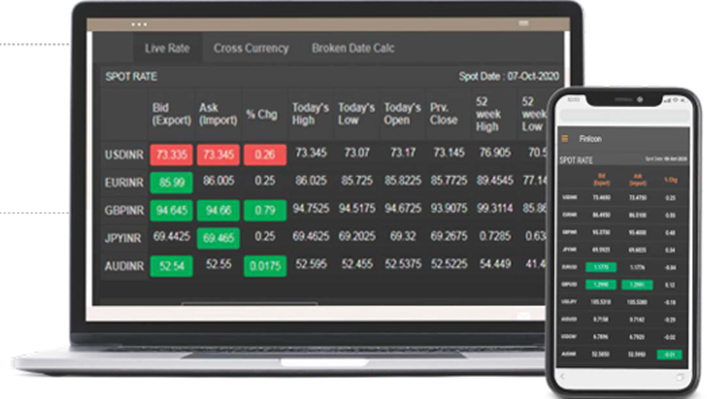Select EURINR Today's High value 86.025
The width and height of the screenshot is (707, 399).
[x=311, y=181]
